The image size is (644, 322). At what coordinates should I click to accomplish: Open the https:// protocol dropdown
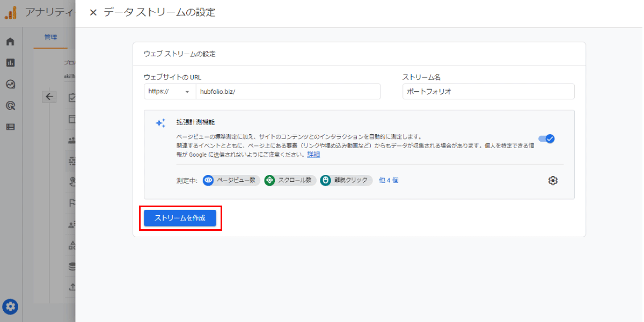pyautogui.click(x=170, y=91)
